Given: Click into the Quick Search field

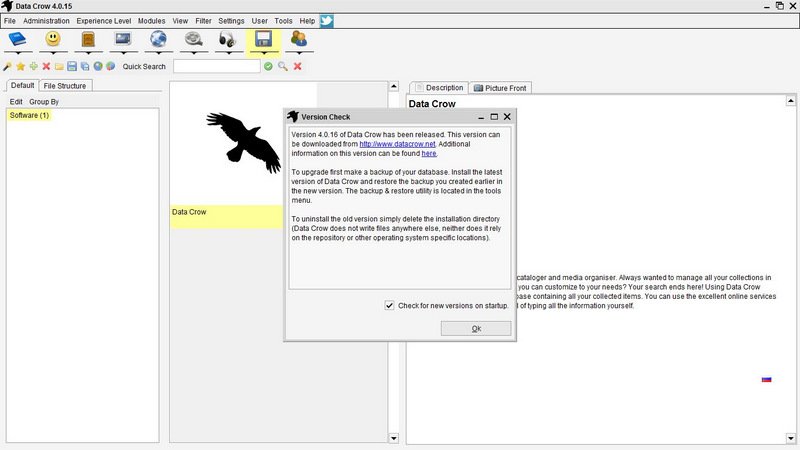Looking at the screenshot, I should 217,66.
